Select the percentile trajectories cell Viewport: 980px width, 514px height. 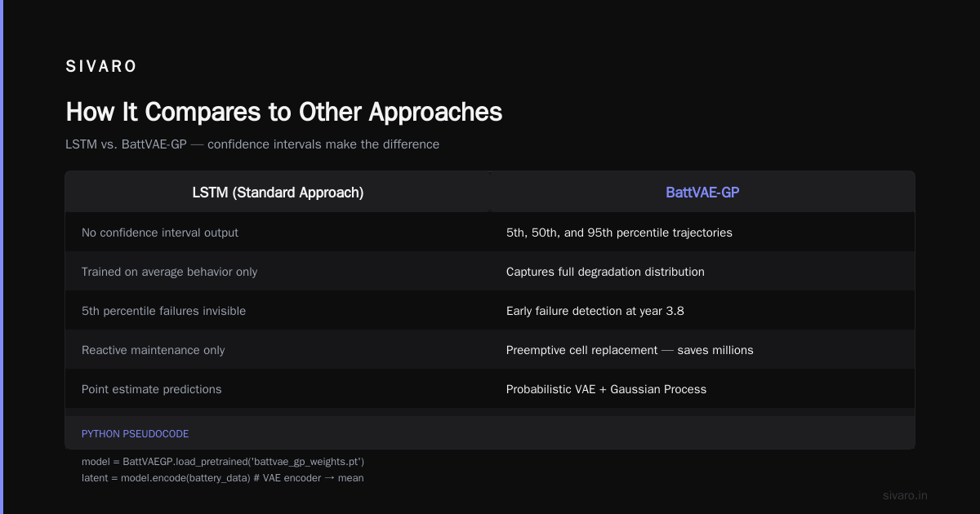[x=702, y=233]
